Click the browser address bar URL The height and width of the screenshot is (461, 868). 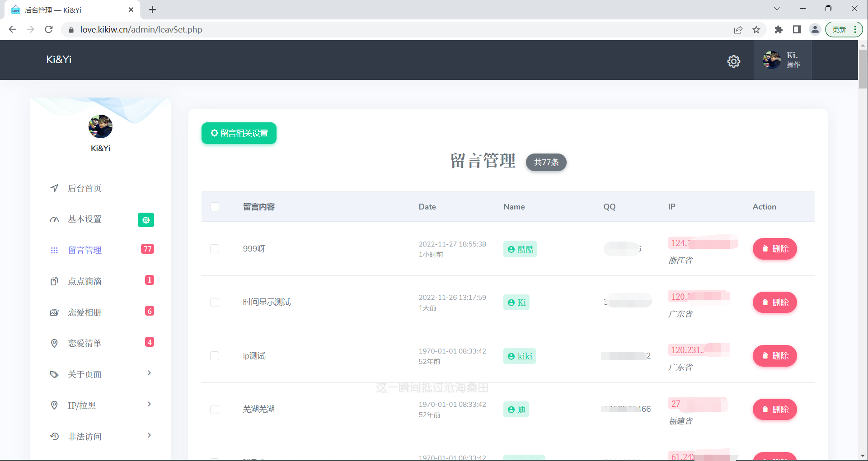tap(141, 30)
